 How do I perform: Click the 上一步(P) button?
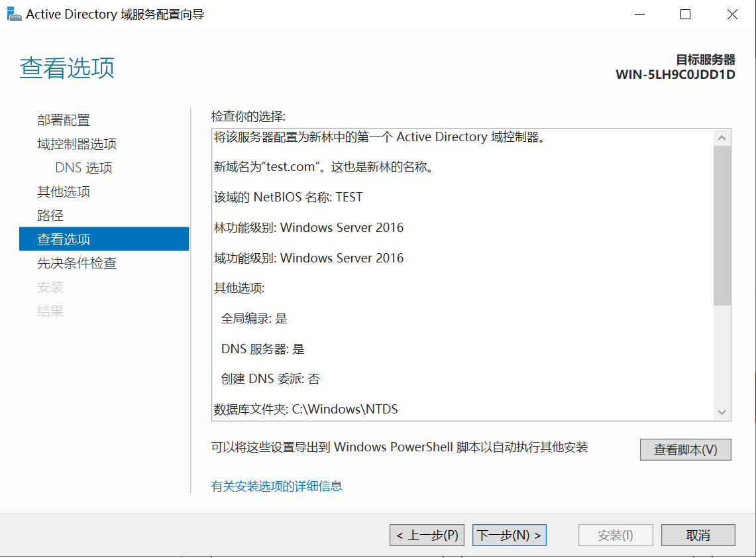(x=426, y=535)
